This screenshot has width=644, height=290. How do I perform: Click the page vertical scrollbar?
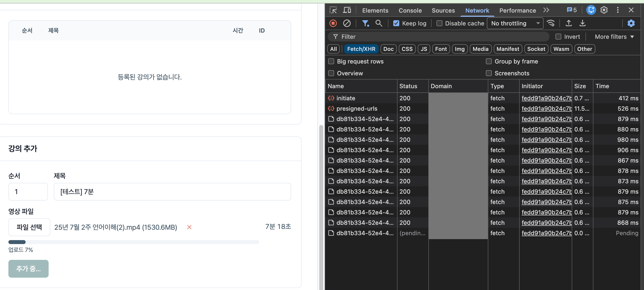pos(321,208)
